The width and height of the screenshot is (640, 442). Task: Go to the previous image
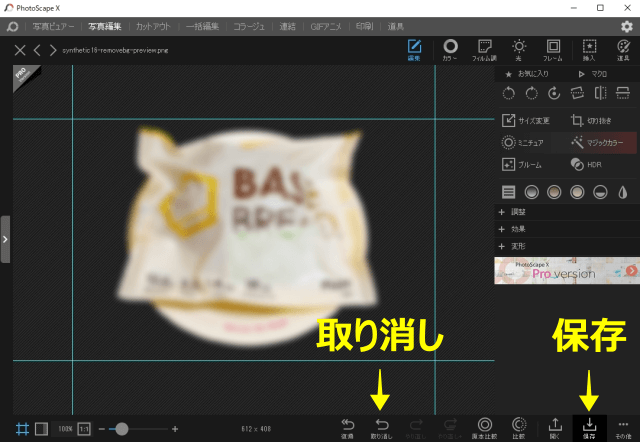[x=37, y=50]
